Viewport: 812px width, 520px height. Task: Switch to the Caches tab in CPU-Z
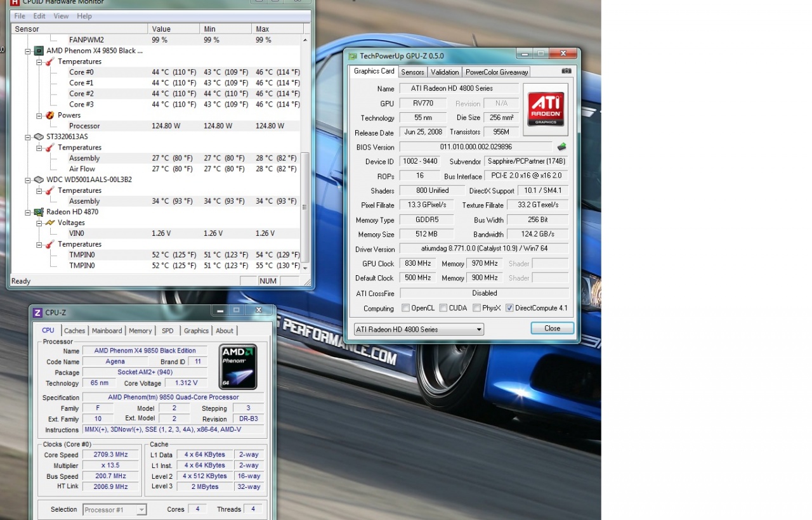[x=74, y=330]
